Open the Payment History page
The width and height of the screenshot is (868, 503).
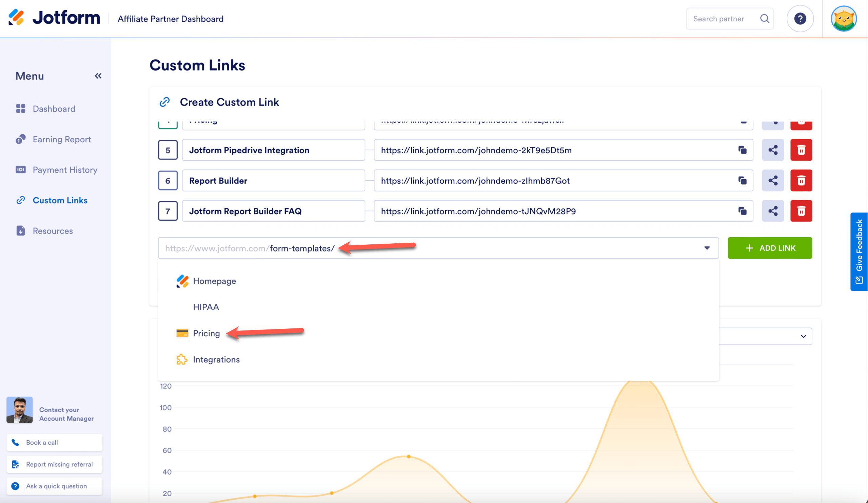65,170
